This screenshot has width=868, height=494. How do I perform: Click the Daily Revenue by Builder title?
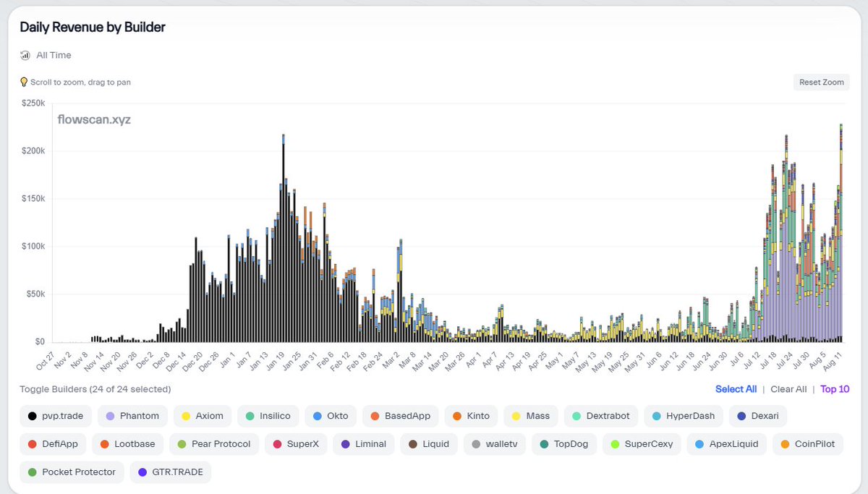92,27
